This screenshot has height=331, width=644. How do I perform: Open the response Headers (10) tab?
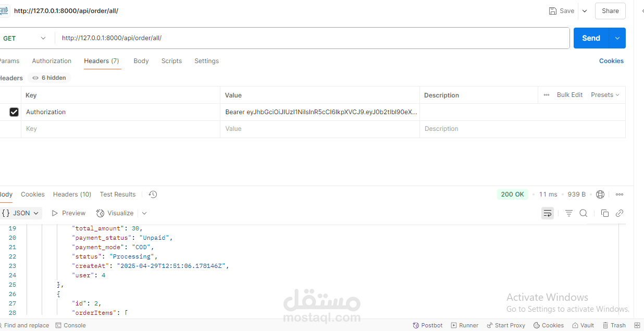[72, 194]
